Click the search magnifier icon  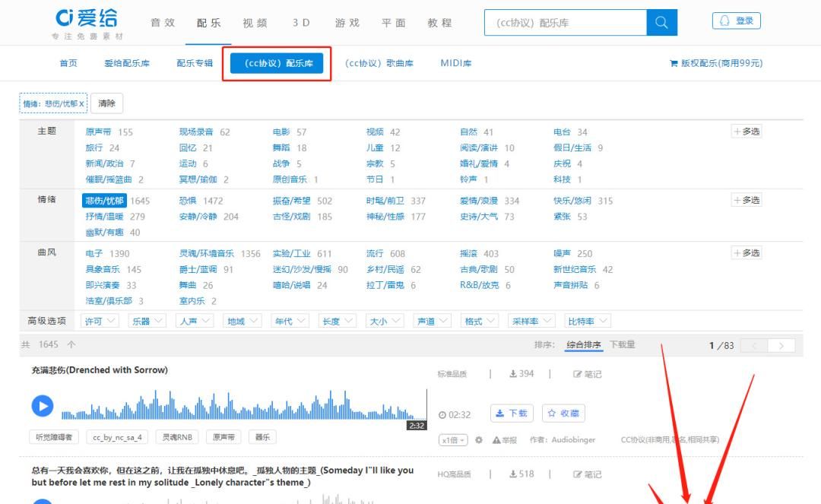tap(661, 22)
